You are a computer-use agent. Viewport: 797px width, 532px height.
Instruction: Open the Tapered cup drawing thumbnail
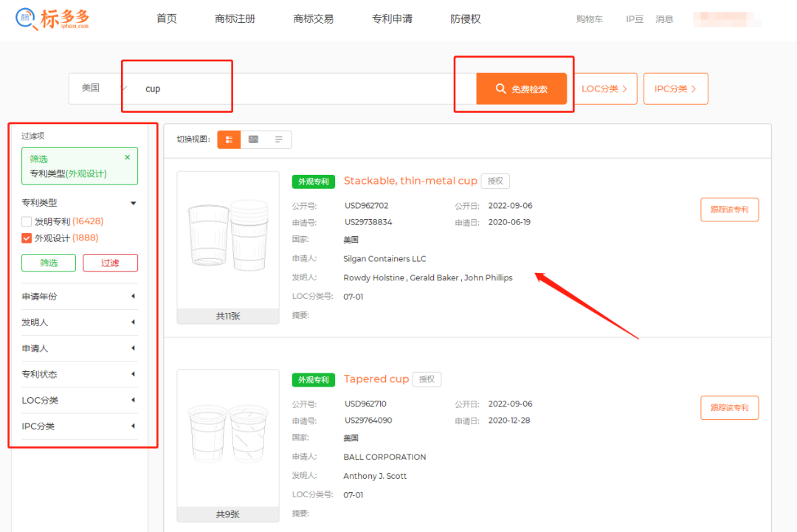tap(228, 438)
